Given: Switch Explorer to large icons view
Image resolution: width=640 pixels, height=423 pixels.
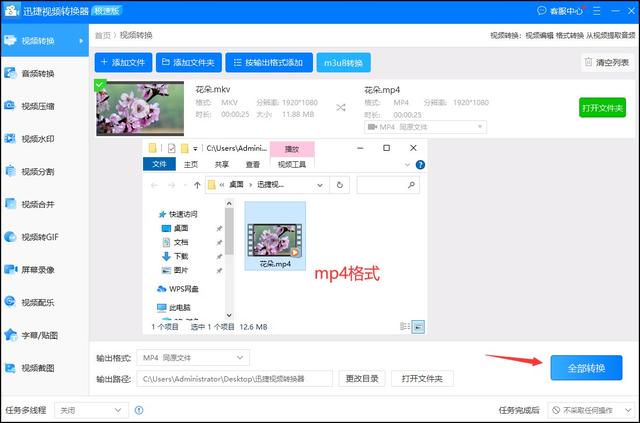Looking at the screenshot, I should (418, 326).
